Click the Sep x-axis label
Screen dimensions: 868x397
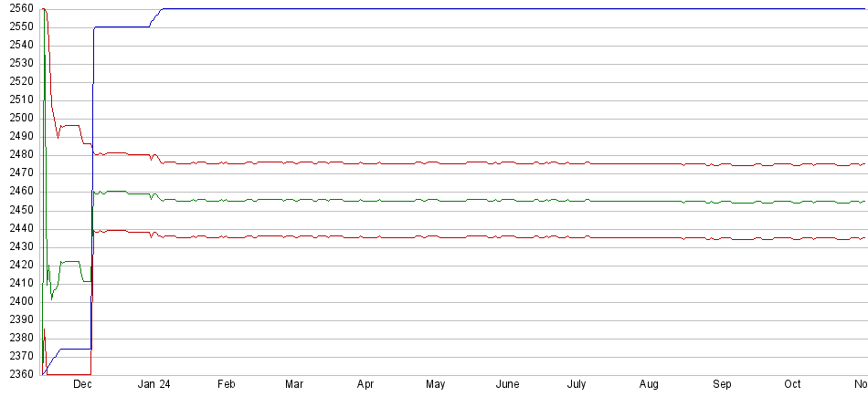tap(722, 385)
